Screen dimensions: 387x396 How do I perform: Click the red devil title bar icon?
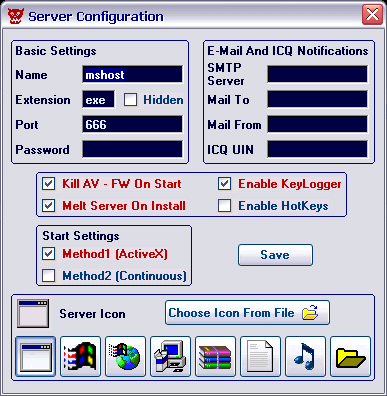click(x=16, y=16)
